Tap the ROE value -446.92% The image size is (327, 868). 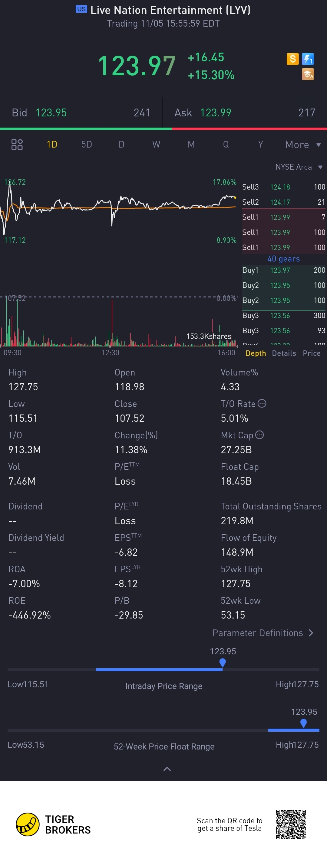click(x=30, y=615)
